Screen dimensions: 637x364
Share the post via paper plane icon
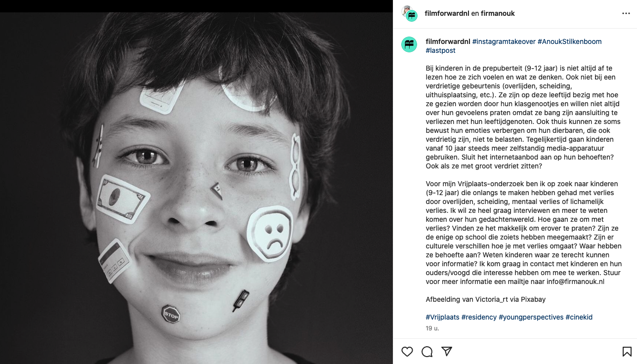pyautogui.click(x=447, y=351)
